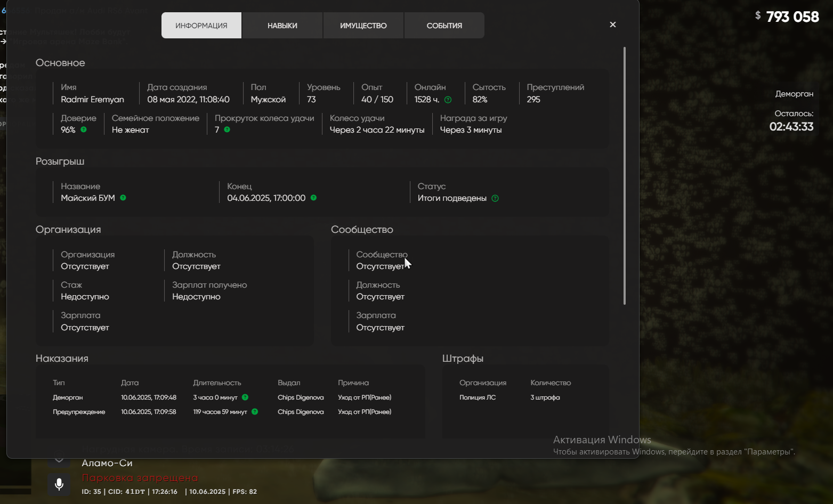This screenshot has height=504, width=833.
Task: Click the Деморган timer 02:43:33
Action: (791, 127)
